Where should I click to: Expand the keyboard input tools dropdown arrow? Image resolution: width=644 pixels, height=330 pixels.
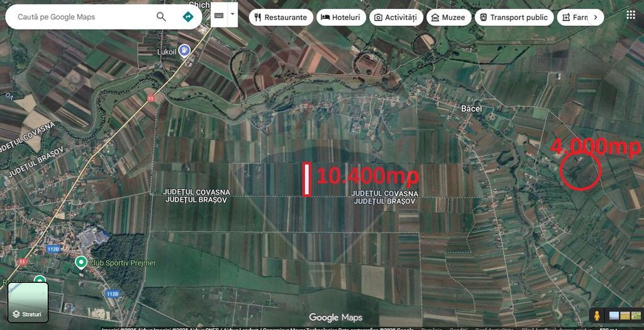coord(233,14)
